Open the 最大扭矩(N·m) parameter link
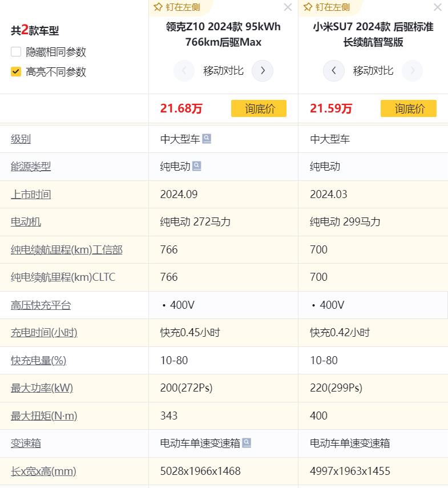This screenshot has height=488, width=448. (x=44, y=416)
